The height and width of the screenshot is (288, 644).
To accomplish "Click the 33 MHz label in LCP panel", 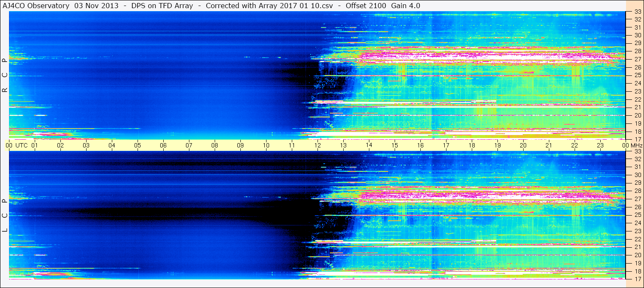I will coord(638,151).
